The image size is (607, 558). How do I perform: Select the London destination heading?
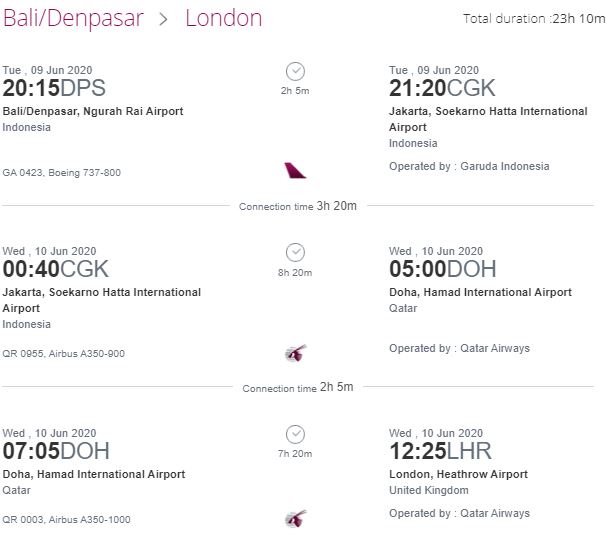[x=224, y=18]
